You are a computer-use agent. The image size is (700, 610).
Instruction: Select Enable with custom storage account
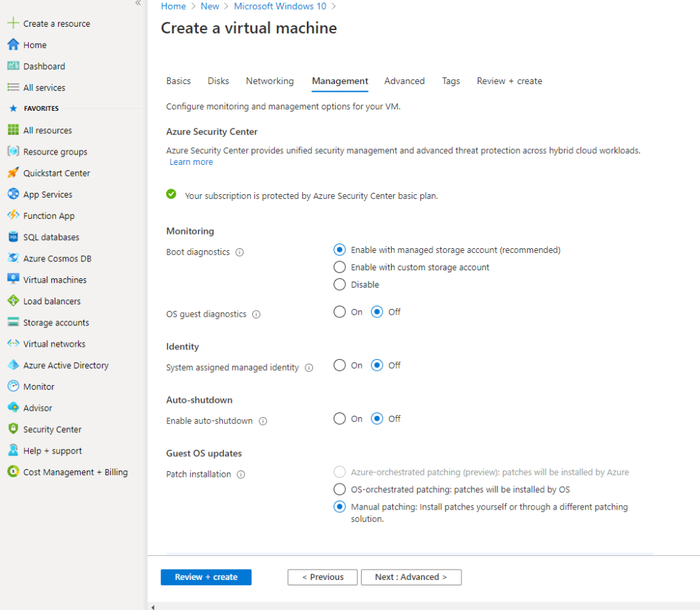340,267
